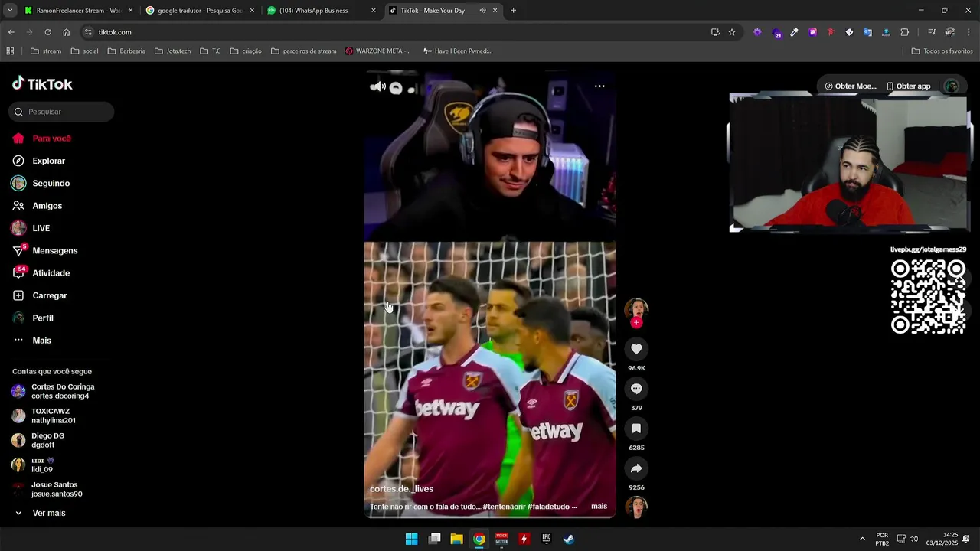Screen dimensions: 980x551
Task: Open the Windows Start menu
Action: coord(411,539)
